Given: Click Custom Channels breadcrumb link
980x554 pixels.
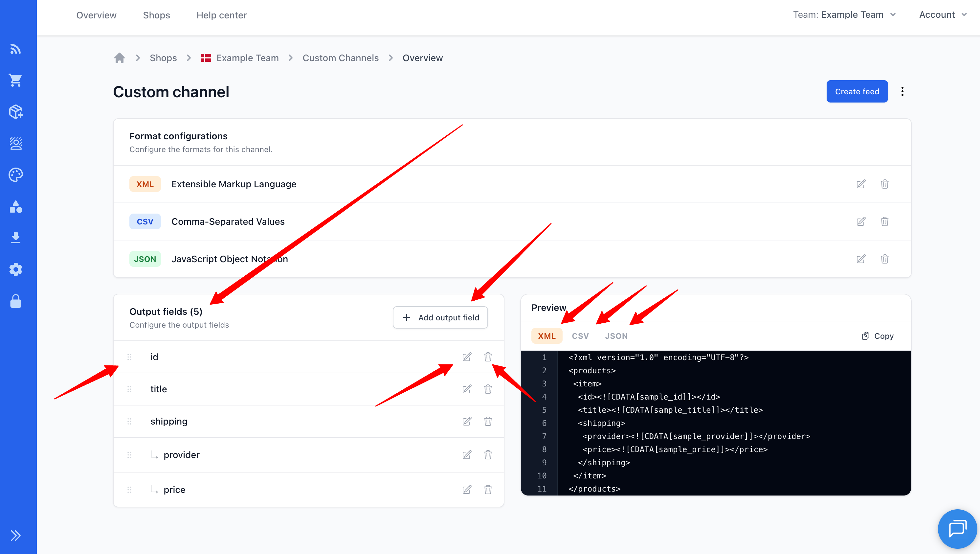Looking at the screenshot, I should point(341,58).
